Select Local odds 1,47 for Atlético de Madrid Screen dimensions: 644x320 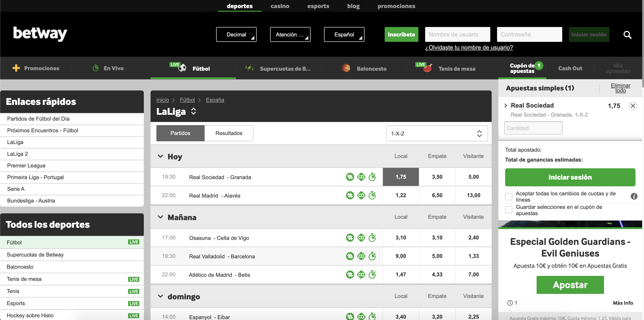coord(401,275)
